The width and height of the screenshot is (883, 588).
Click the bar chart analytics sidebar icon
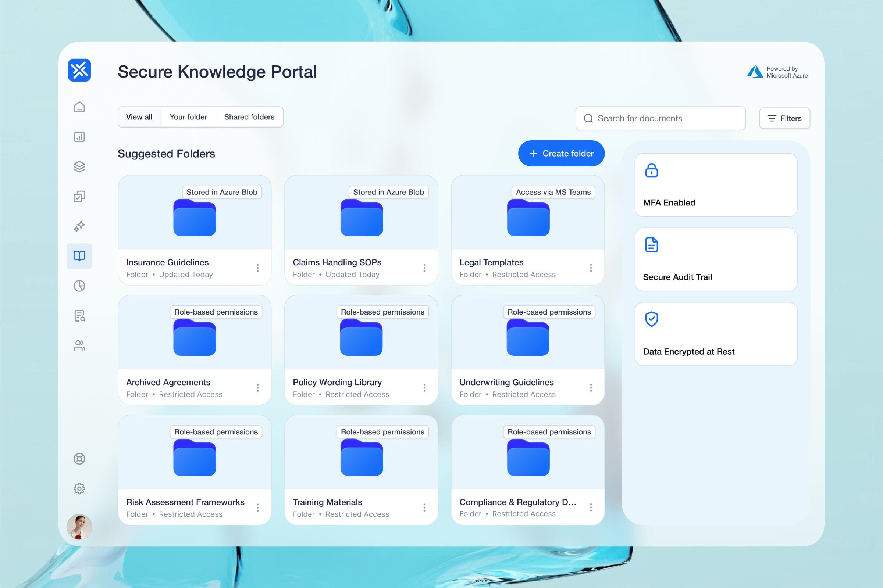[79, 137]
